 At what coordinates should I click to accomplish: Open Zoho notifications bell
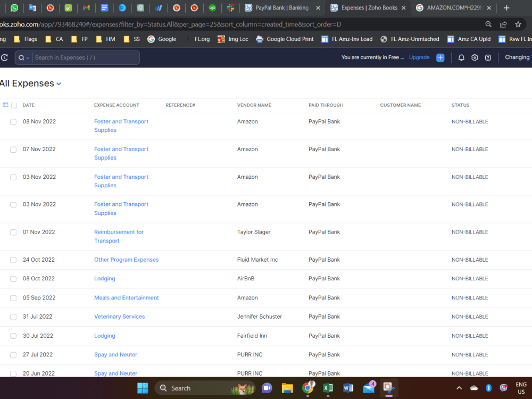click(x=461, y=57)
